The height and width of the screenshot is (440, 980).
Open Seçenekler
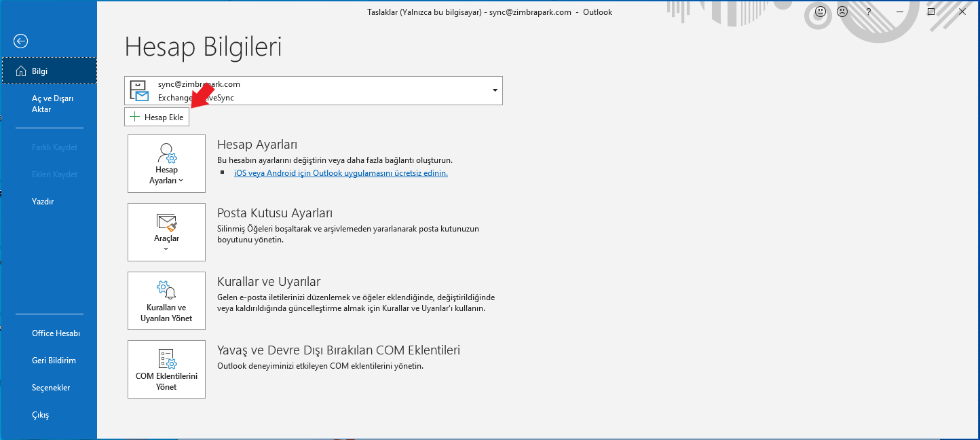coord(50,388)
